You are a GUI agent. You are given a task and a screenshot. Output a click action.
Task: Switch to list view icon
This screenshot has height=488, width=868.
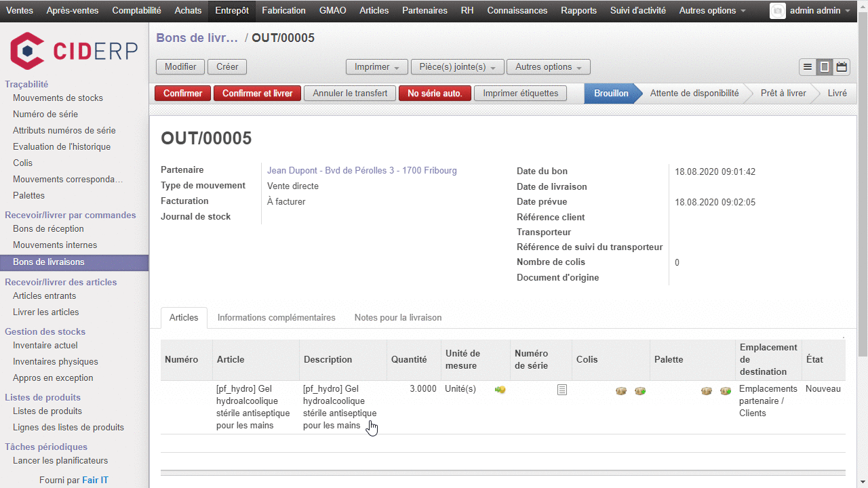pos(808,67)
